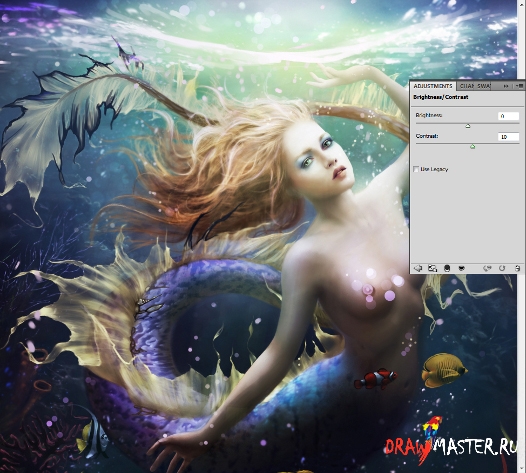Enable the Use Legacy checkbox
Screen dimensions: 526x473
[x=416, y=169]
